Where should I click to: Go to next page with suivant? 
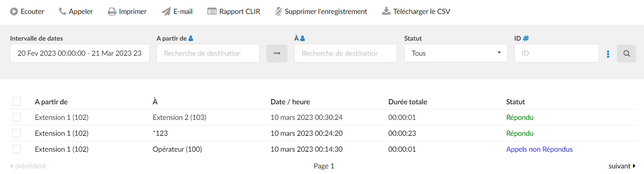pos(622,166)
